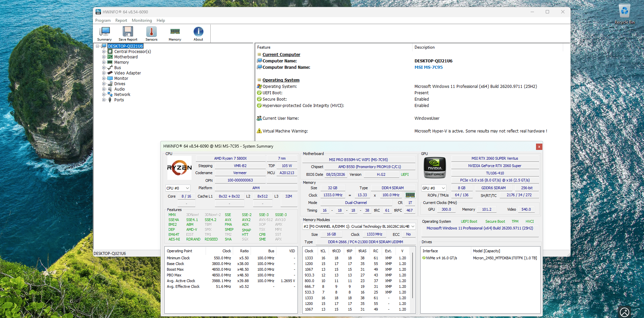Click the Ryzen CPU logo

pyautogui.click(x=179, y=167)
